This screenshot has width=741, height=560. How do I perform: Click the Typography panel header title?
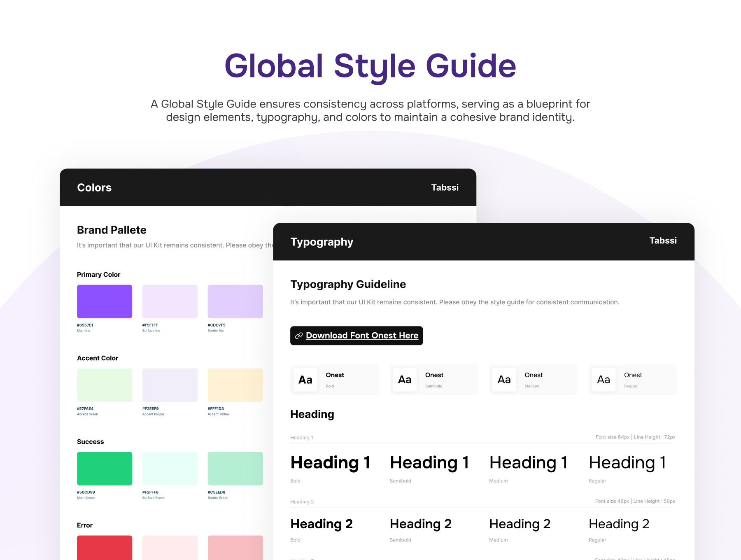(x=322, y=242)
